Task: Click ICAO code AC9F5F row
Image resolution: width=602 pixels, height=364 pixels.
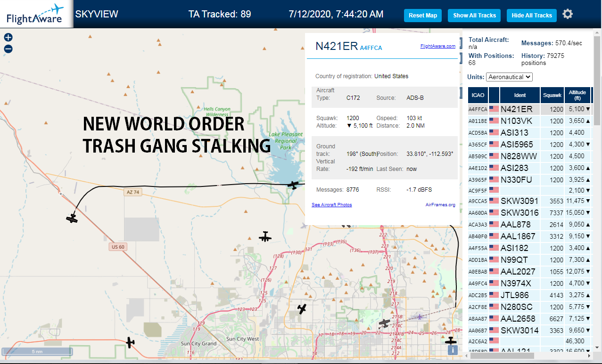Action: pos(529,190)
